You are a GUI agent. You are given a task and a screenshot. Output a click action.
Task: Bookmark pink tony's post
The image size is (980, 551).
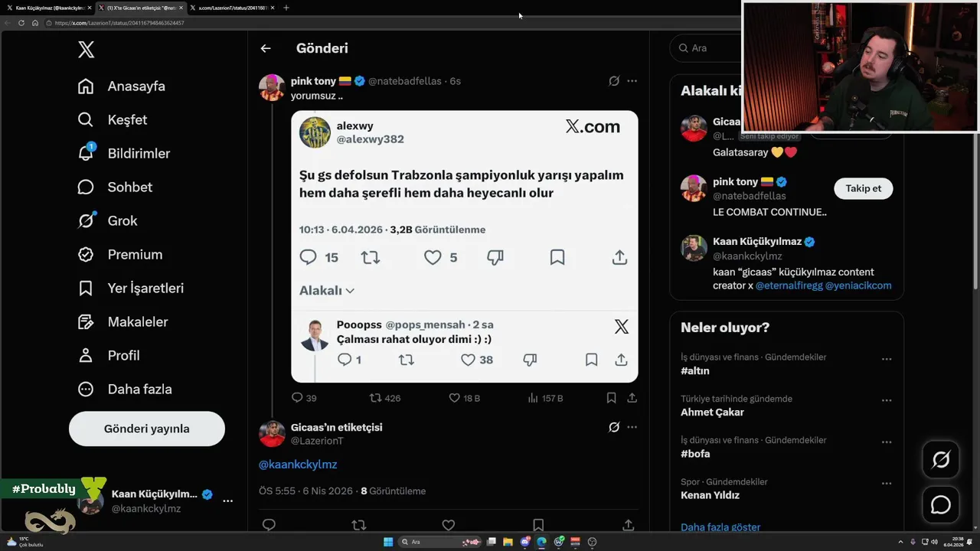[x=611, y=398]
